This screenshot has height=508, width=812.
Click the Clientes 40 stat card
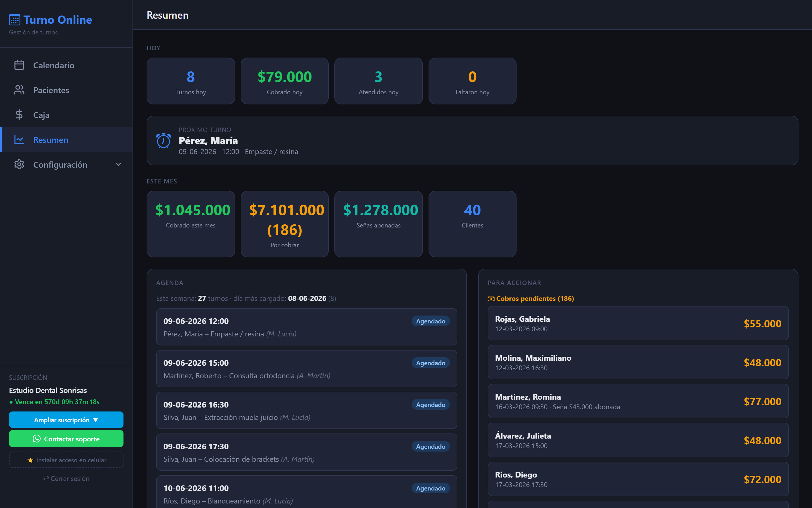(473, 224)
